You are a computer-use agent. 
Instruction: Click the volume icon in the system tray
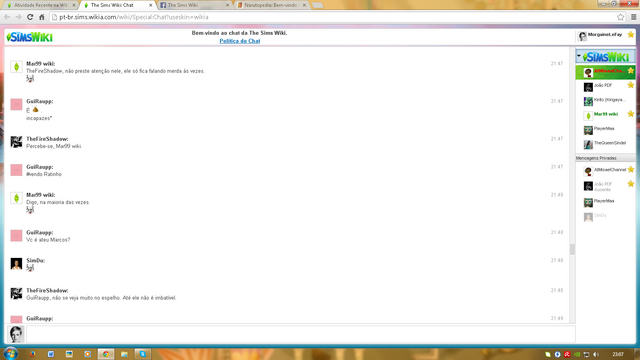[x=596, y=354]
